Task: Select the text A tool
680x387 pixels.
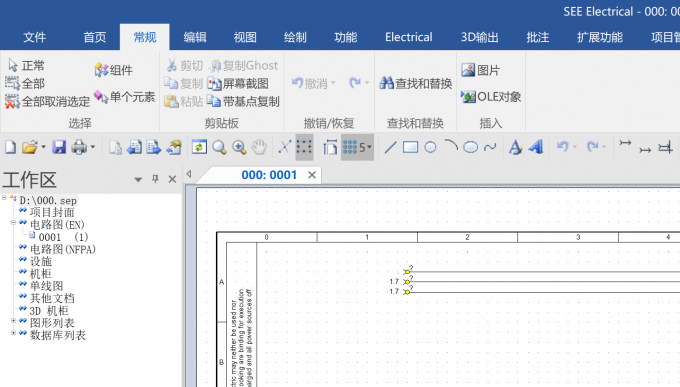Action: point(515,148)
